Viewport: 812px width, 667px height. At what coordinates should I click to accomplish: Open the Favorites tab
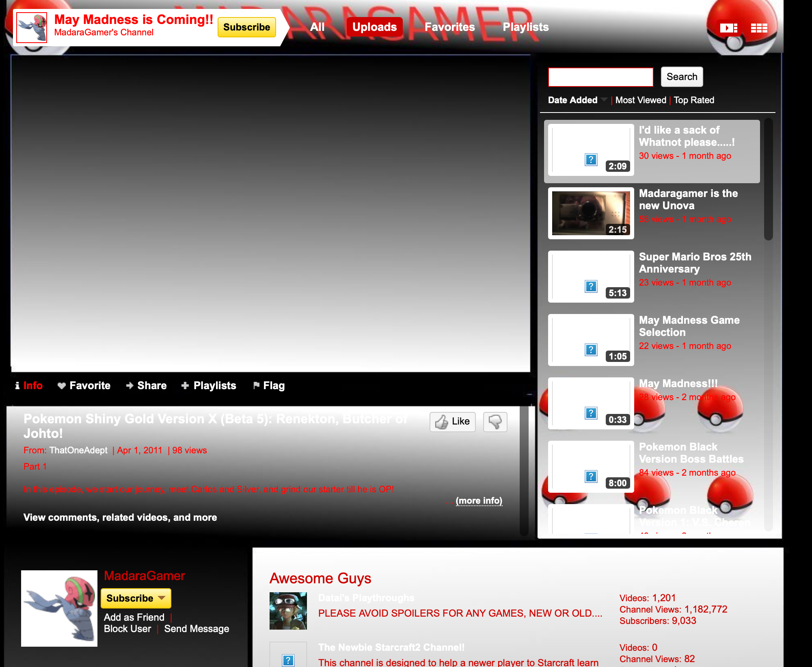(449, 27)
